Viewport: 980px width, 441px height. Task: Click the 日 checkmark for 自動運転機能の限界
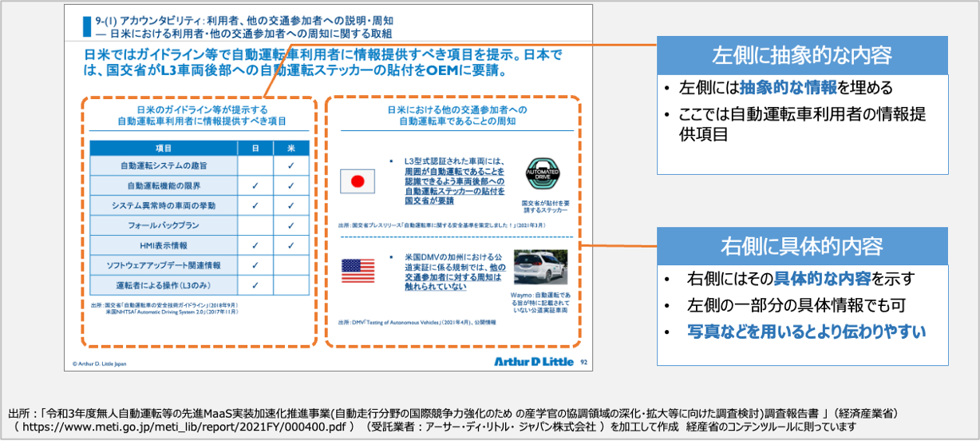point(255,185)
